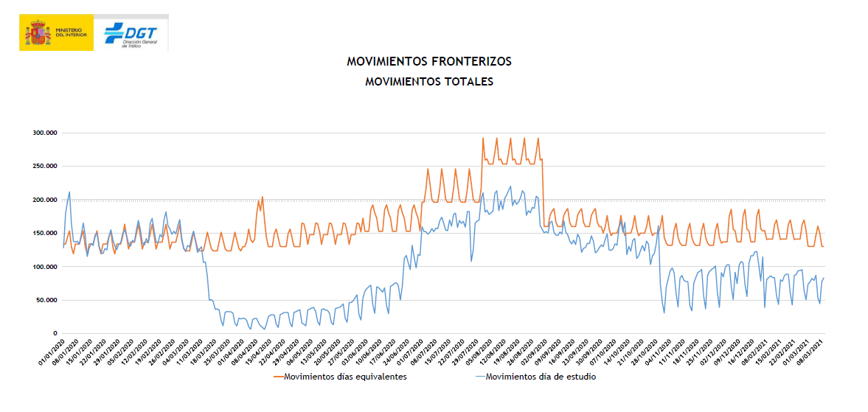Click x-axis date 09/09/2020
Image resolution: width=868 pixels, height=412 pixels.
(548, 351)
